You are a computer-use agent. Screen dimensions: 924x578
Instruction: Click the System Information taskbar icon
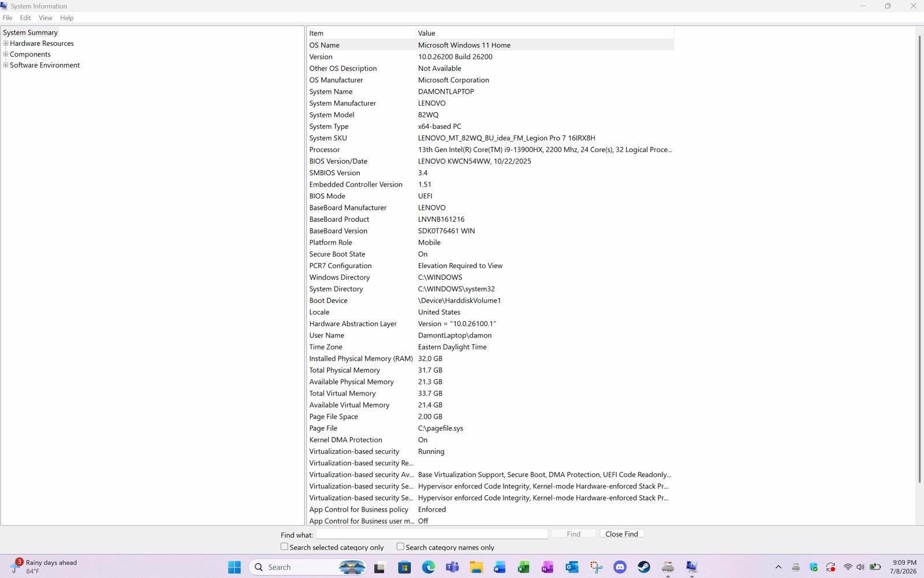691,567
